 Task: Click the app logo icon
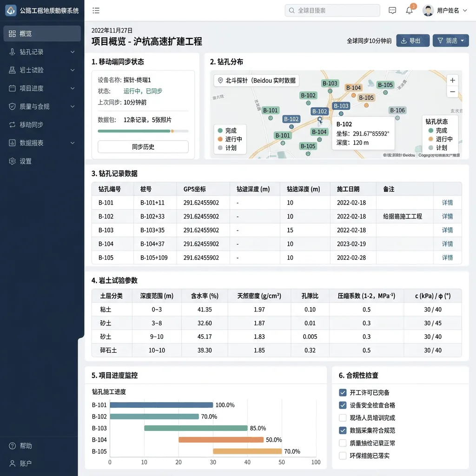click(11, 10)
